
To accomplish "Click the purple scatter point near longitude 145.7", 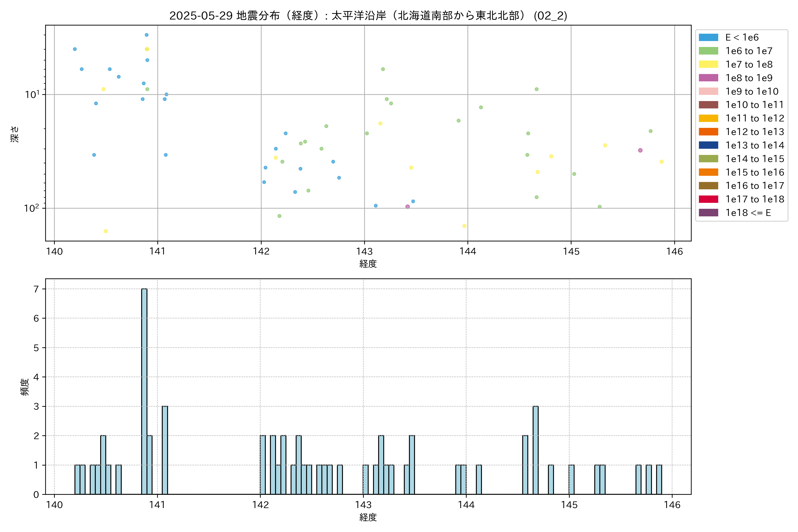I will 640,150.
